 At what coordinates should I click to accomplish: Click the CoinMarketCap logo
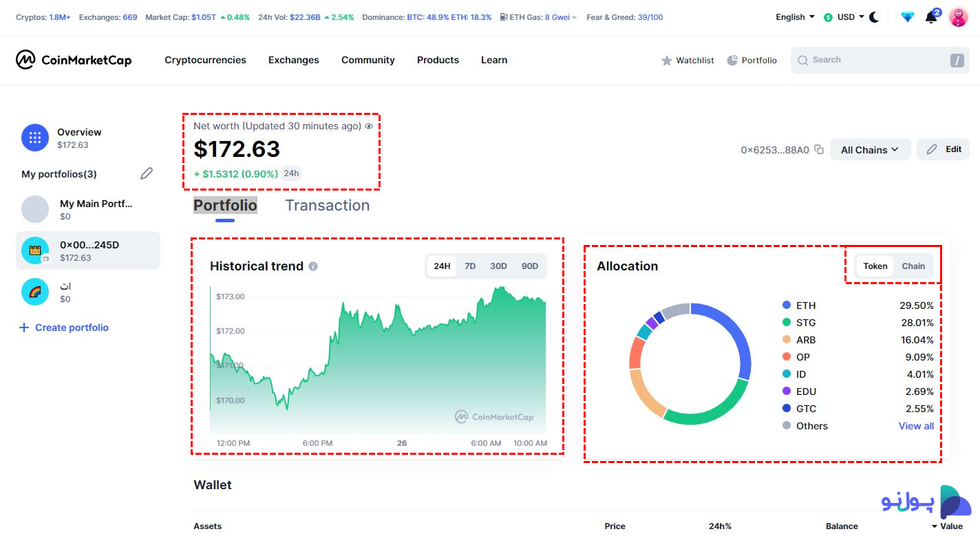[x=74, y=60]
